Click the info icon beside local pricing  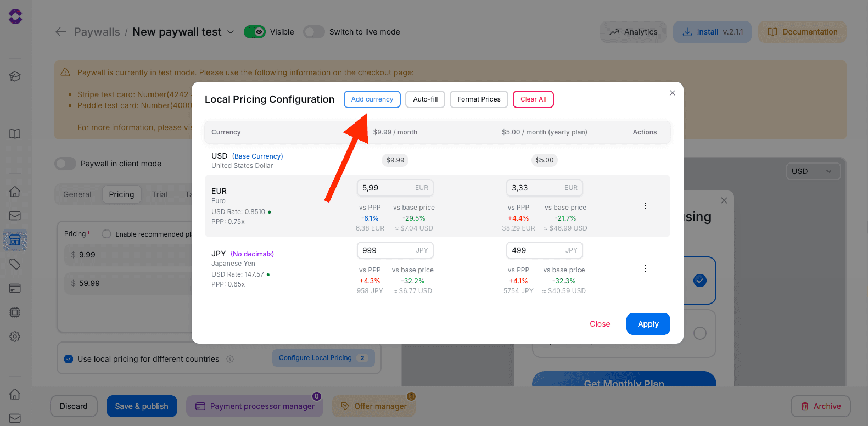230,359
